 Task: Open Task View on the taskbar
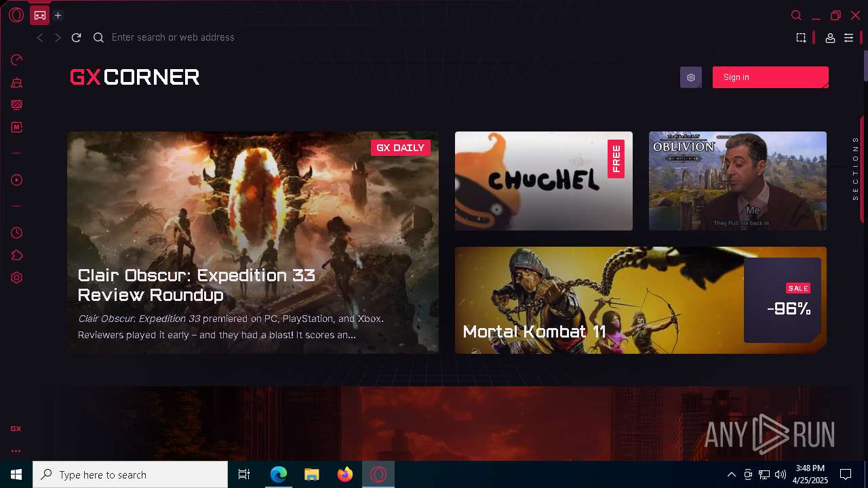tap(244, 474)
